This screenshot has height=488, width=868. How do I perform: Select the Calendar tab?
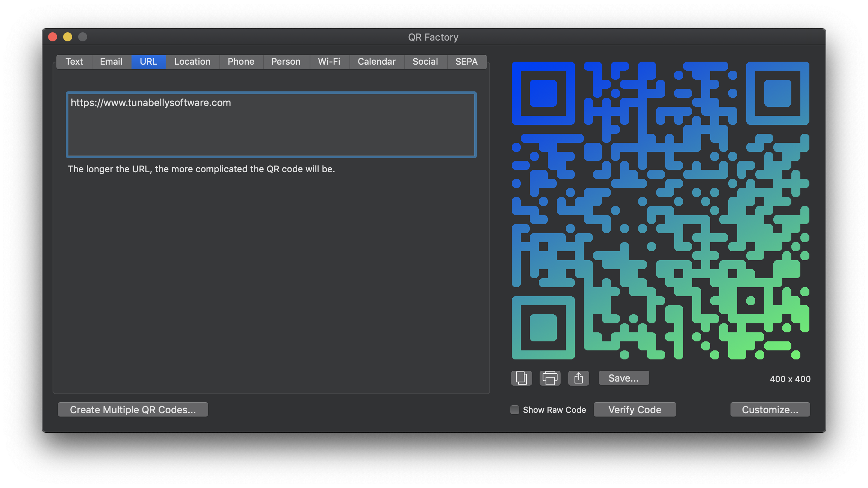(x=377, y=61)
